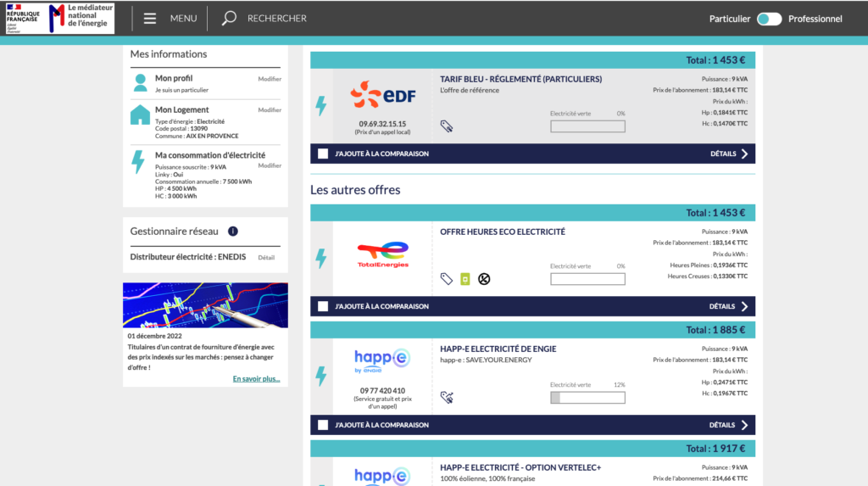Image resolution: width=868 pixels, height=486 pixels.
Task: Click the 01 décembre 2022 news text
Action: [x=154, y=336]
